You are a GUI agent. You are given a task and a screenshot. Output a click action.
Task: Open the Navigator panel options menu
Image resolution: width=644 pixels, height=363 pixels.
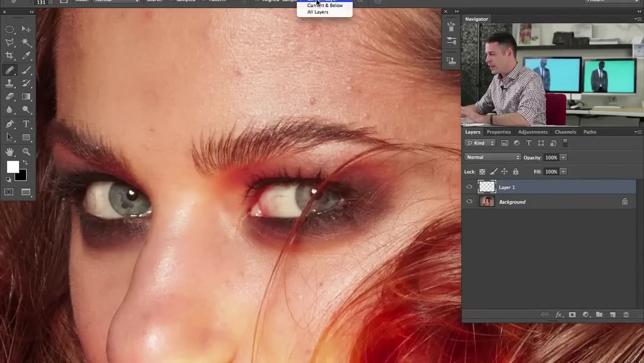click(x=638, y=19)
